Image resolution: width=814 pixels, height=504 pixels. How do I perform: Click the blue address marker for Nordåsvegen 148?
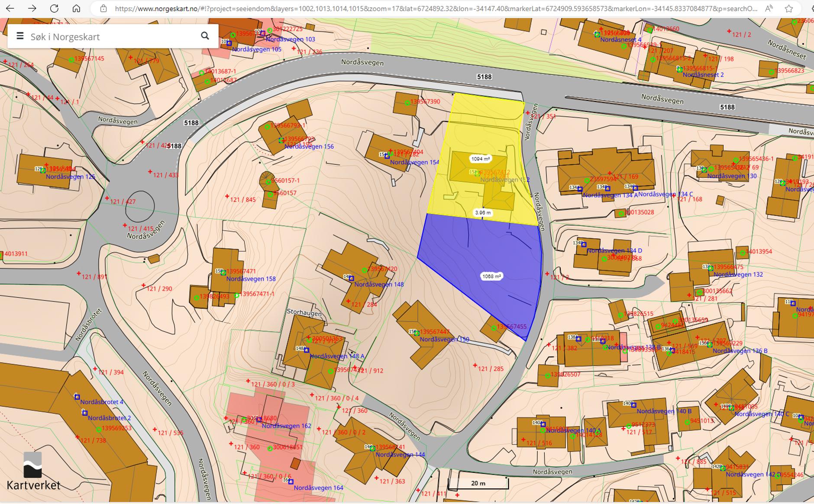pos(351,279)
